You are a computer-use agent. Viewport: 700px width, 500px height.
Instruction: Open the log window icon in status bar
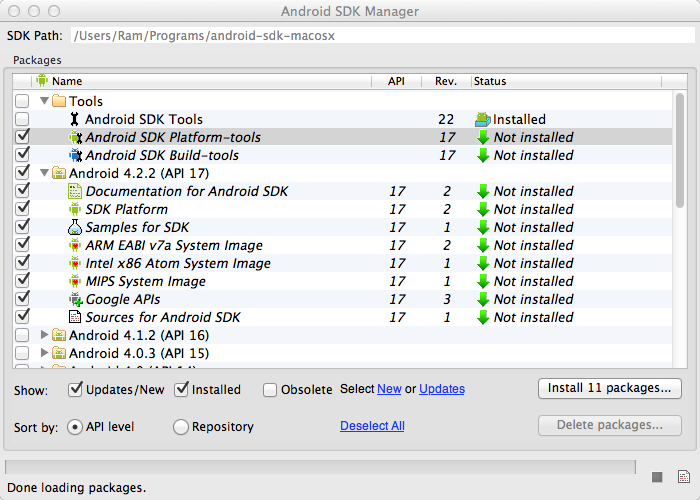(683, 476)
